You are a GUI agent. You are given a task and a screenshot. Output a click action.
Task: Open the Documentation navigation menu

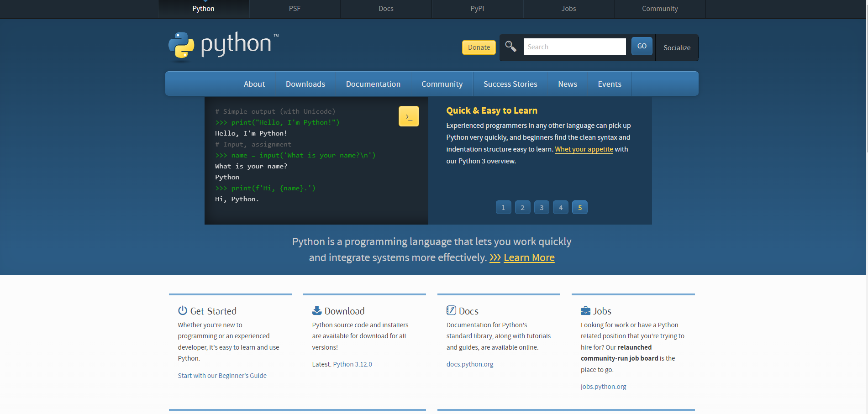[373, 84]
